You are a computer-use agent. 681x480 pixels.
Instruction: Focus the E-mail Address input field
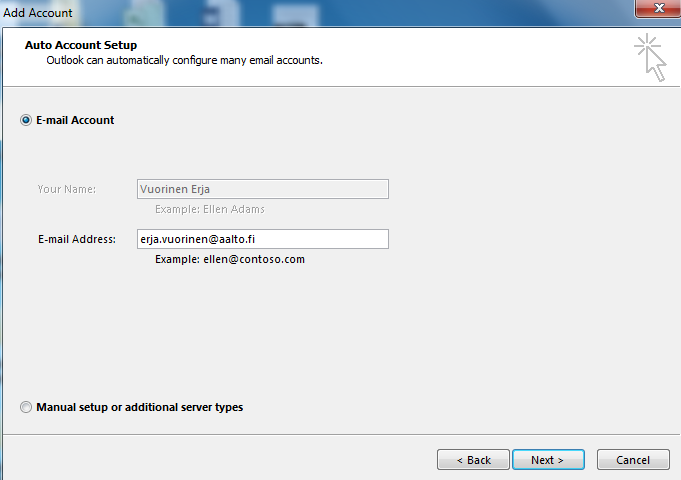[262, 239]
